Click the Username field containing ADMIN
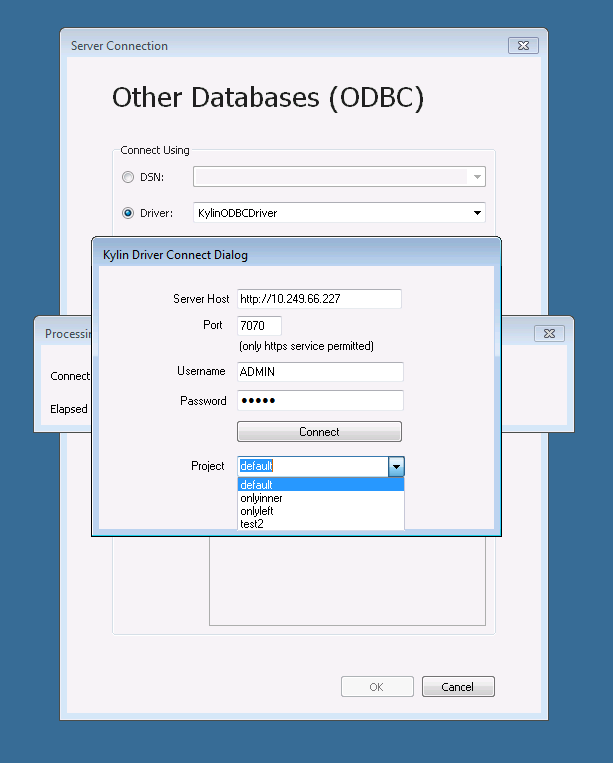Viewport: 613px width, 763px height. pyautogui.click(x=319, y=372)
